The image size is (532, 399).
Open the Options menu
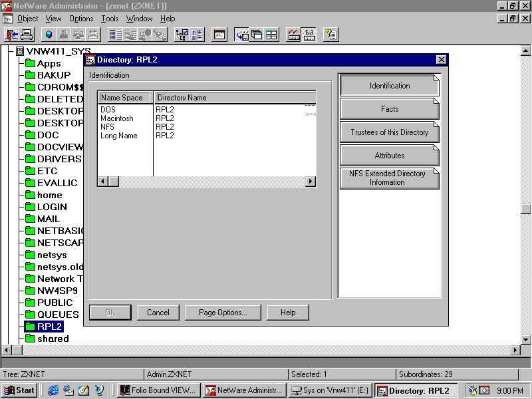point(81,19)
